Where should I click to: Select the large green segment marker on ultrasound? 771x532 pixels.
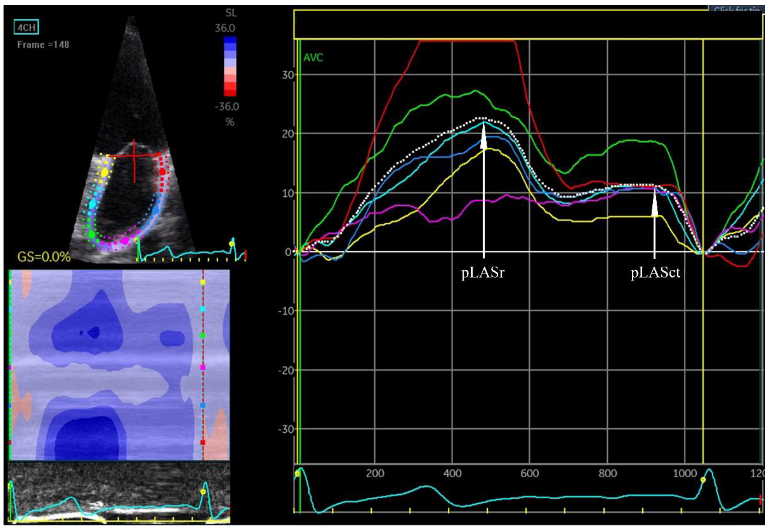[92, 234]
